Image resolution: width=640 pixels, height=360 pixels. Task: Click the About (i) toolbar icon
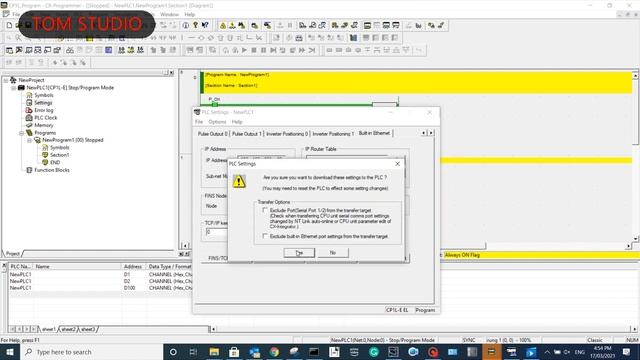[186, 25]
